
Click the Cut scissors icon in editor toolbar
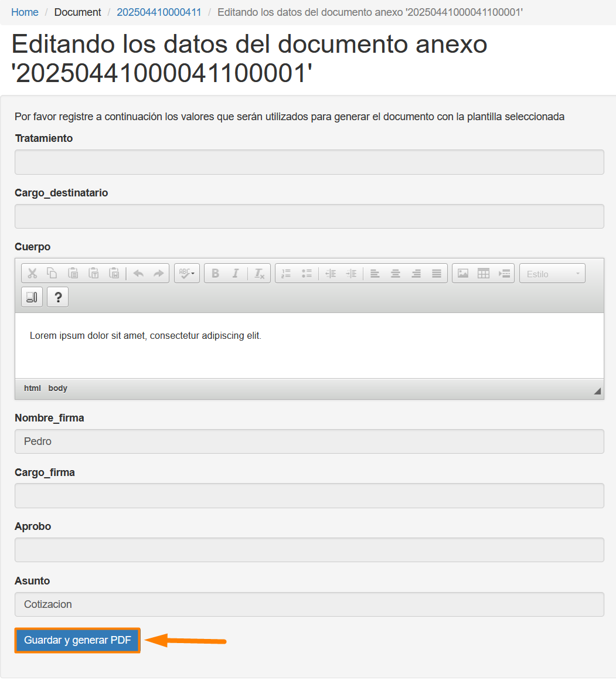coord(32,273)
